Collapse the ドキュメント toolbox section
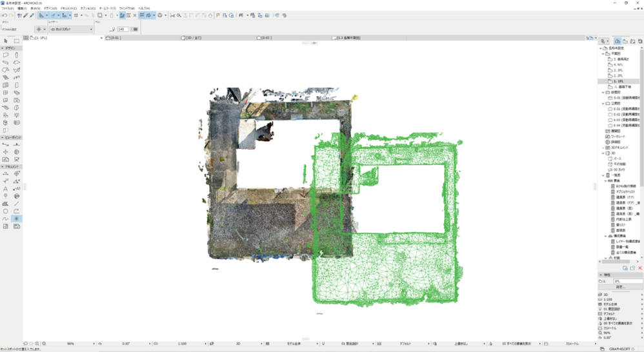The height and width of the screenshot is (352, 644). point(11,167)
